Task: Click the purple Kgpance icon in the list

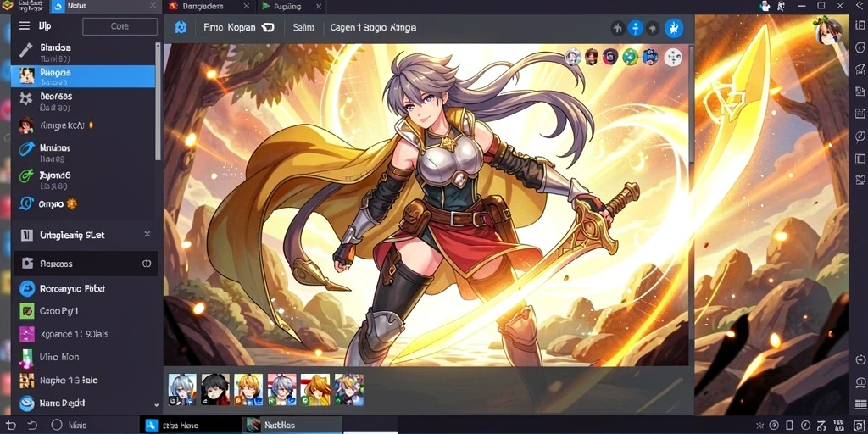Action: 26,334
